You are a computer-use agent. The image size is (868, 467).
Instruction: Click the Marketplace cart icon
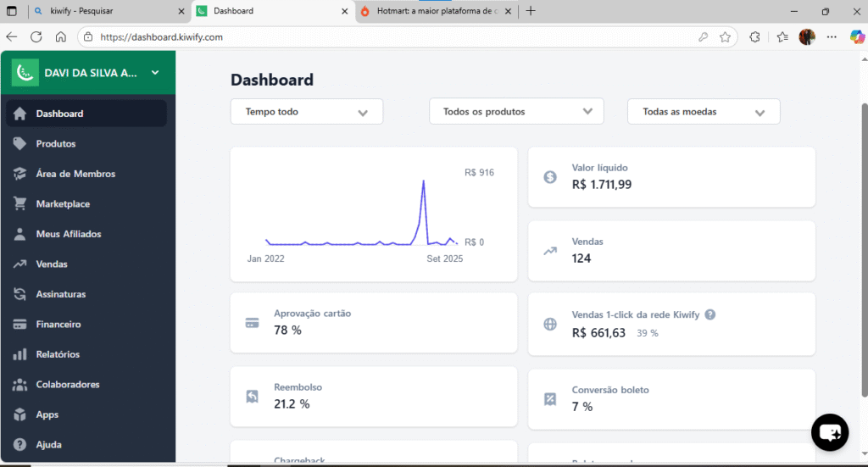(x=19, y=204)
